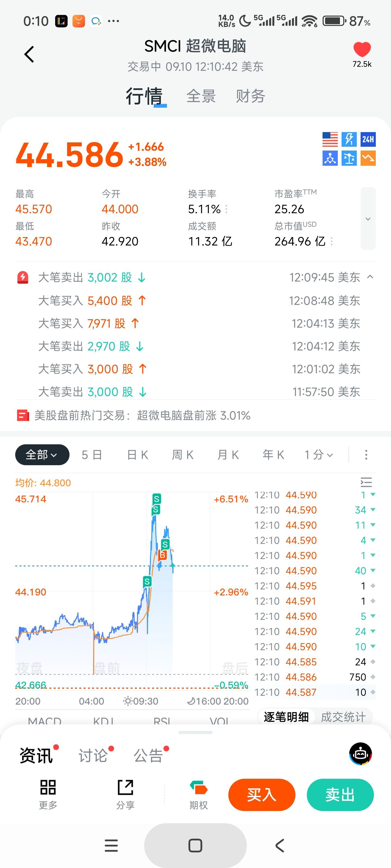Tap the back arrow beside SMCI title

(x=29, y=54)
